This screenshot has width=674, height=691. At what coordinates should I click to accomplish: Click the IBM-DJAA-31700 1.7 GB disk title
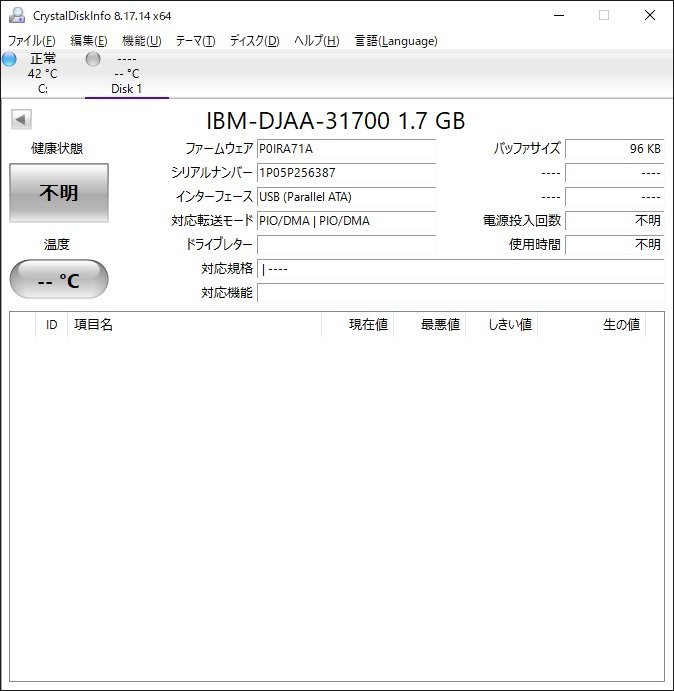(x=335, y=120)
